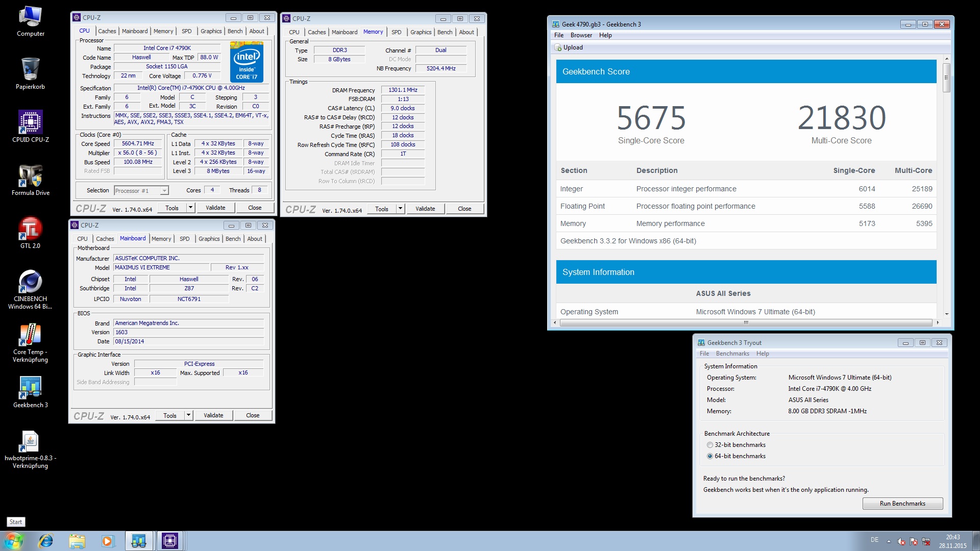This screenshot has height=551, width=980.
Task: Click the Memory performance row in Geekbench
Action: coord(746,223)
